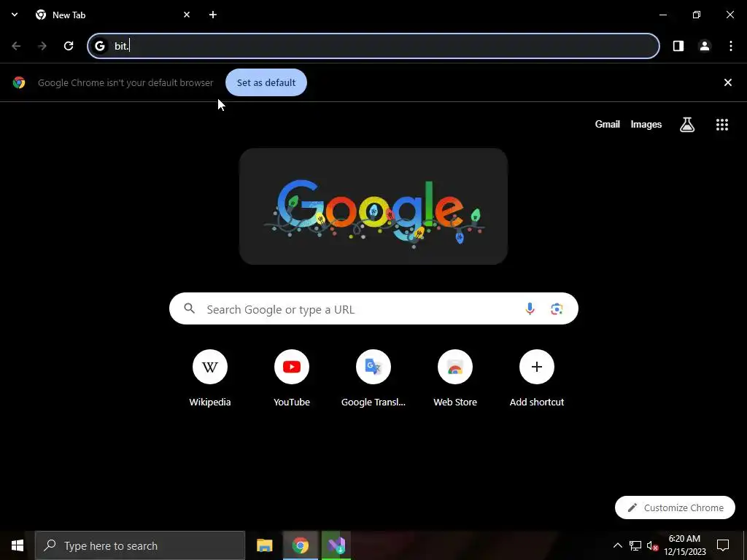Start voice search with microphone icon
This screenshot has height=560, width=747.
[x=530, y=308]
